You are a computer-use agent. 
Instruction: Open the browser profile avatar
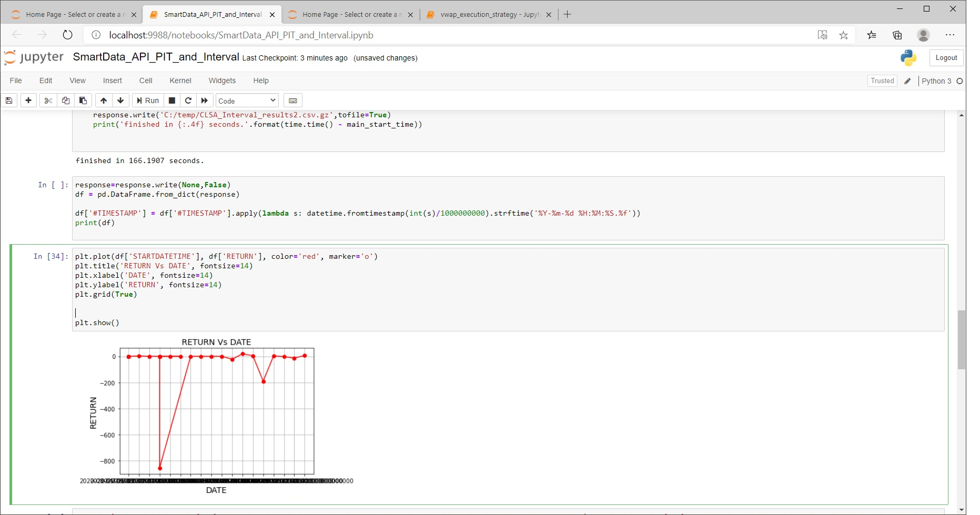[923, 35]
